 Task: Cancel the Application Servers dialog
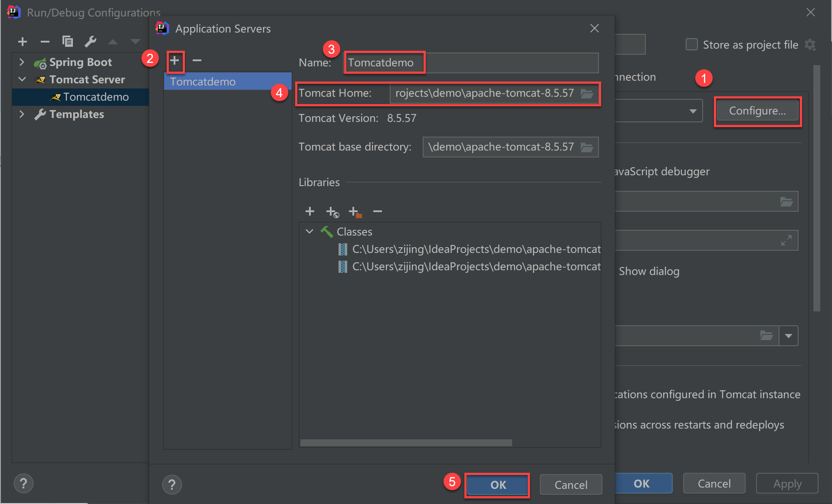(x=571, y=484)
